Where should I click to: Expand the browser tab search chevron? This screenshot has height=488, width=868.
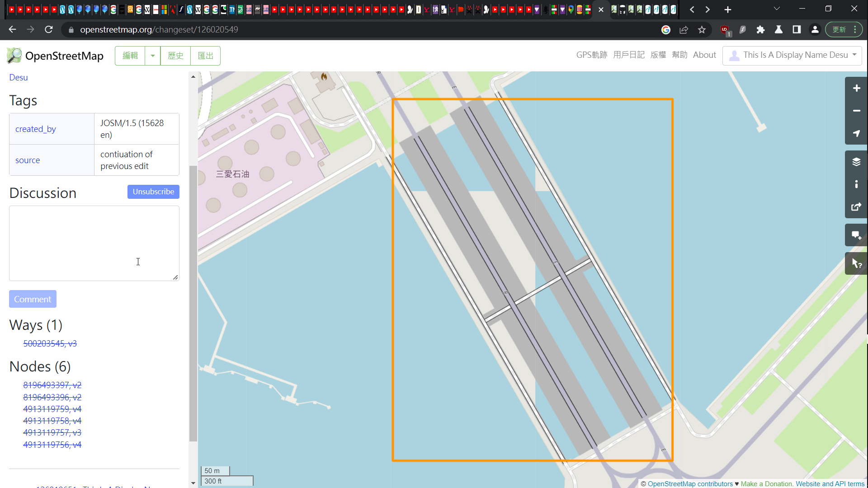click(x=777, y=9)
